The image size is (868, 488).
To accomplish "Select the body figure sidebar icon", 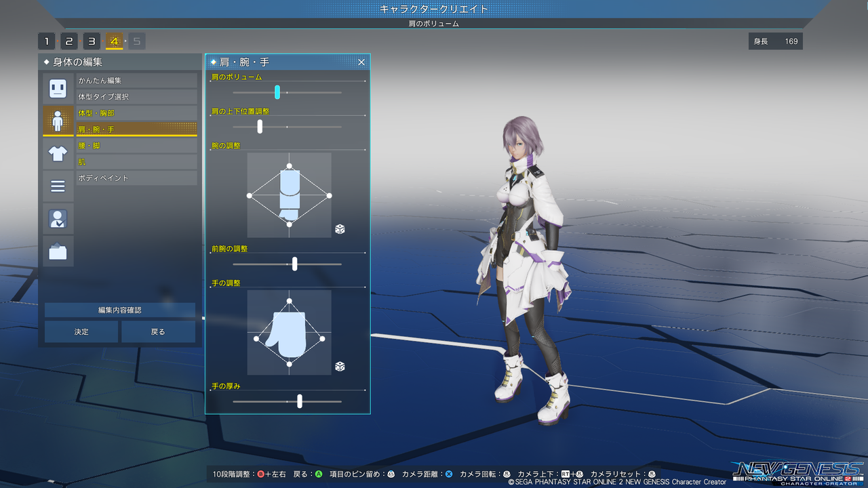I will point(58,121).
